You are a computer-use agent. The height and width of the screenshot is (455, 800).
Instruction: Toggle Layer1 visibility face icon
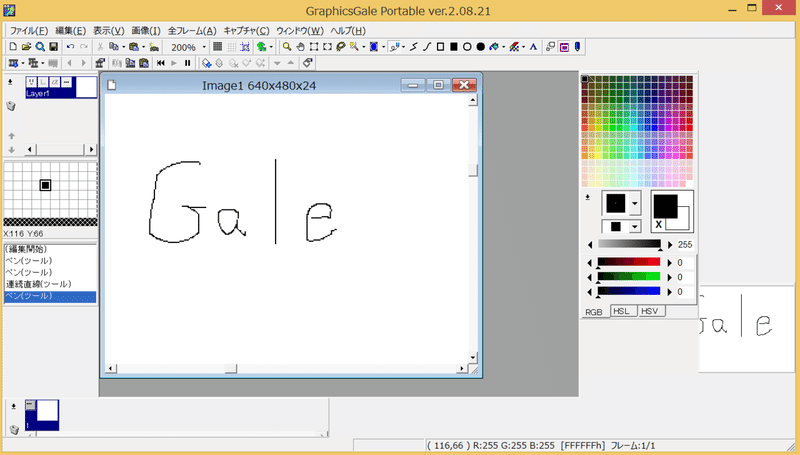(x=32, y=82)
